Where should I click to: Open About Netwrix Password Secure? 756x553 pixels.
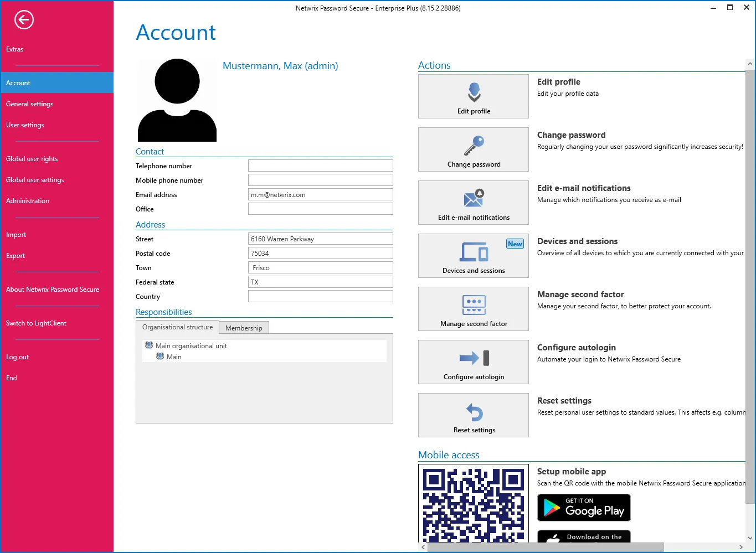(57, 290)
